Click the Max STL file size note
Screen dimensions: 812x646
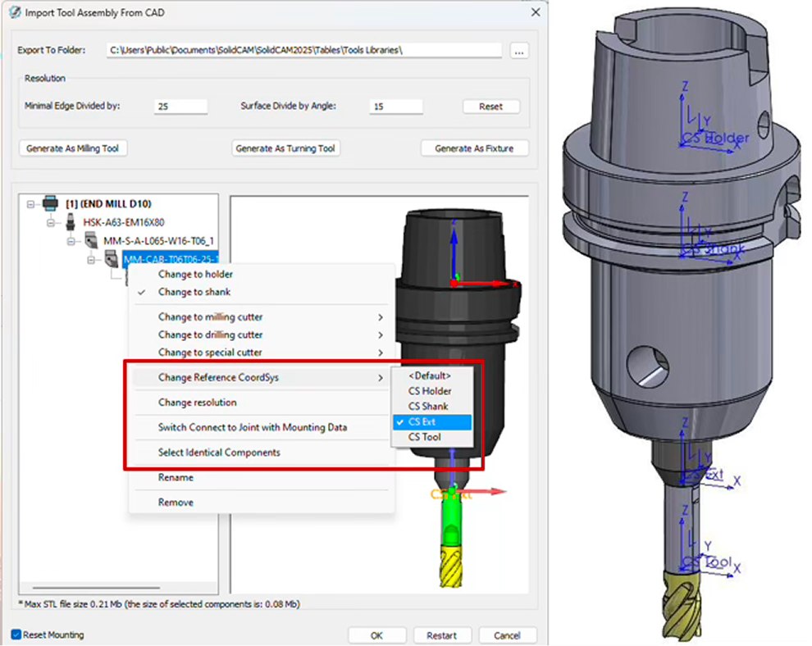pos(159,604)
